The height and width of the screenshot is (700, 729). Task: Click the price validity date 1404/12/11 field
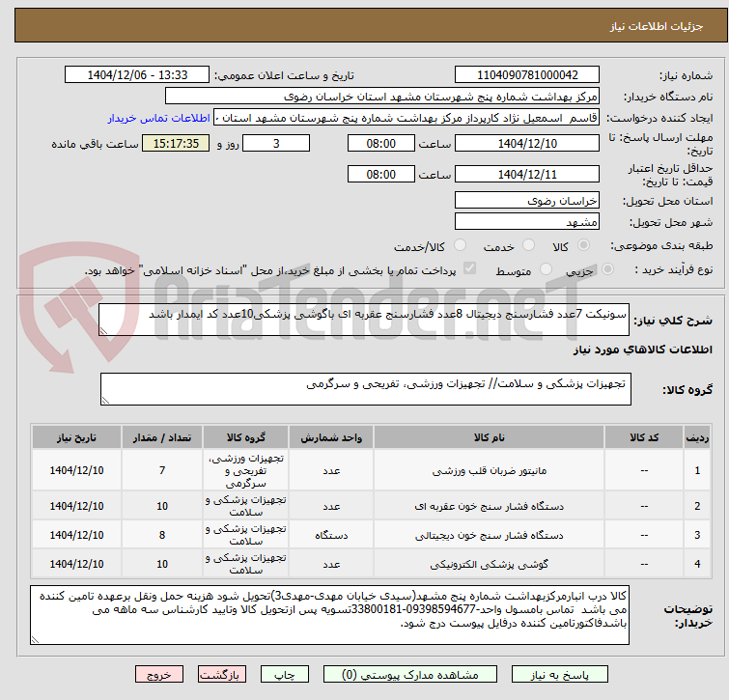click(527, 175)
